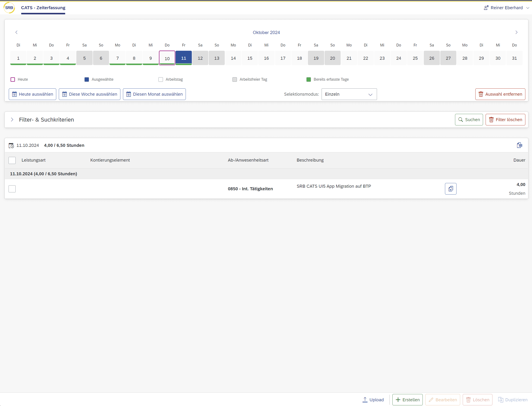Click the green Bereits erfasste Tage swatch
Viewport: 532px width, 406px height.
point(309,79)
